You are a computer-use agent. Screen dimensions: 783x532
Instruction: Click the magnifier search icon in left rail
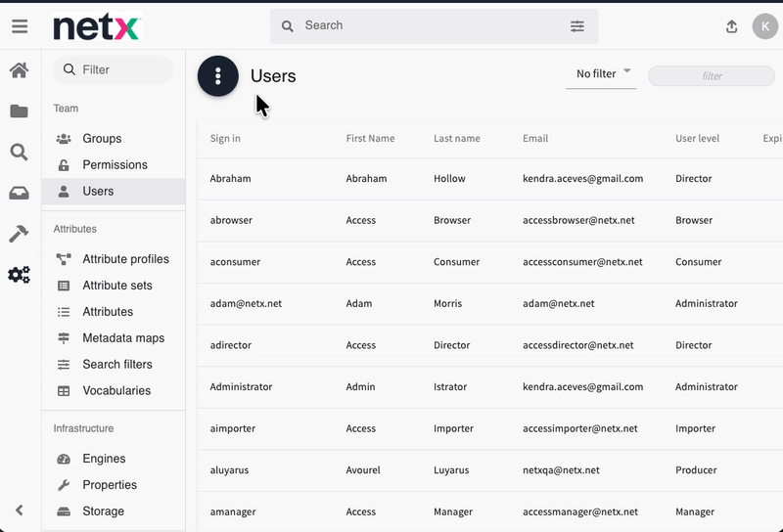point(20,152)
